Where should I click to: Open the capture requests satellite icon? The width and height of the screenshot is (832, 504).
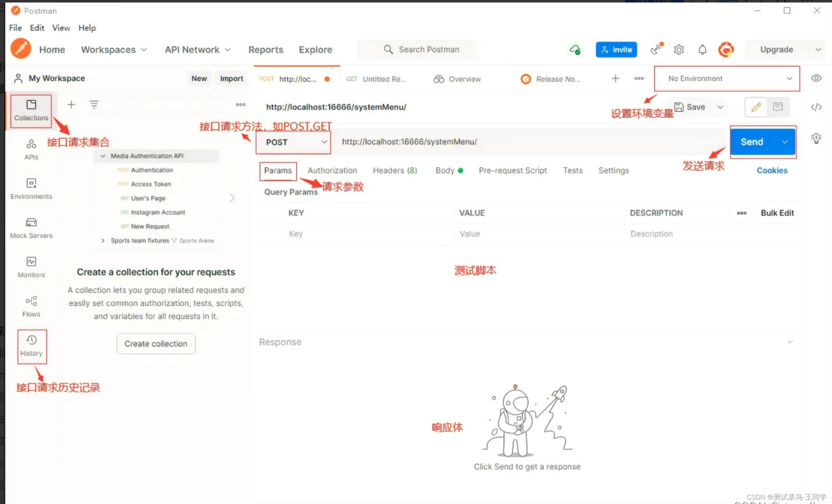(x=656, y=49)
